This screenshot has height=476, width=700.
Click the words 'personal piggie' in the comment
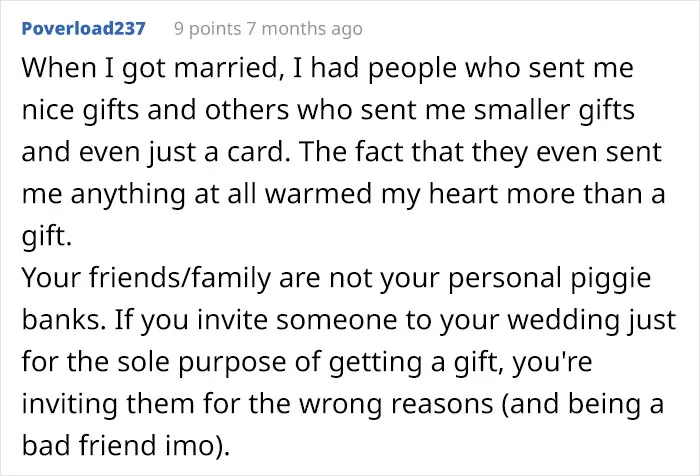pos(550,278)
